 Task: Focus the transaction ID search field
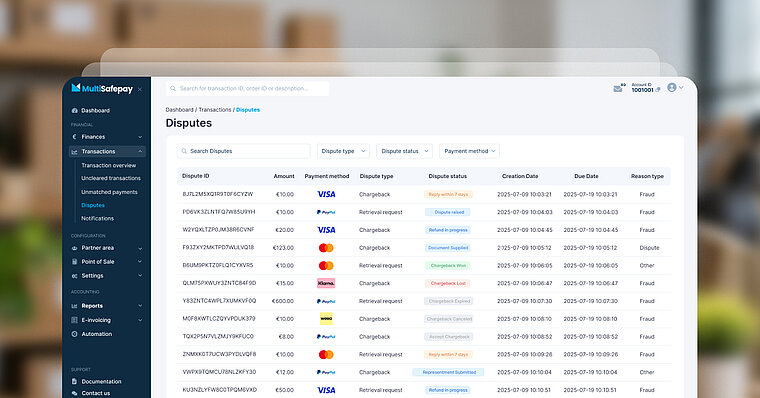pyautogui.click(x=247, y=89)
